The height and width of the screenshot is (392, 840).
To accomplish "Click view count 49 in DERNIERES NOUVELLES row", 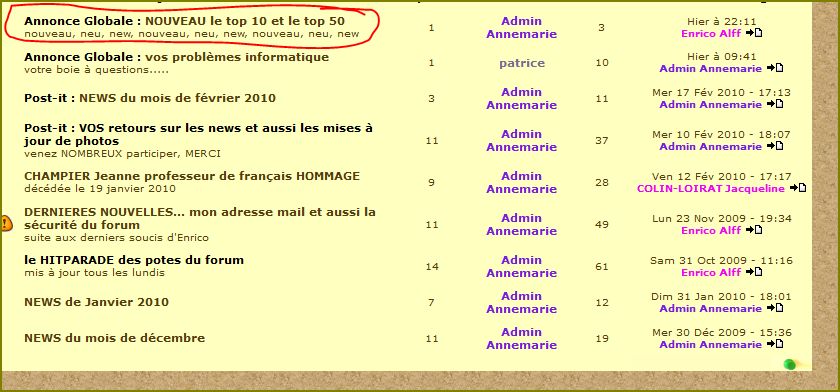I will point(602,224).
